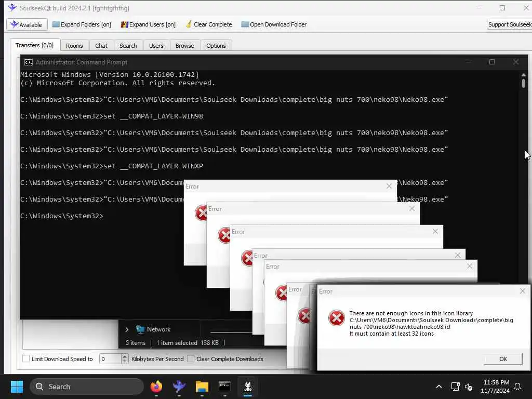Image resolution: width=532 pixels, height=399 pixels.
Task: Click the scroll up arrow in Command Prompt
Action: point(524,75)
